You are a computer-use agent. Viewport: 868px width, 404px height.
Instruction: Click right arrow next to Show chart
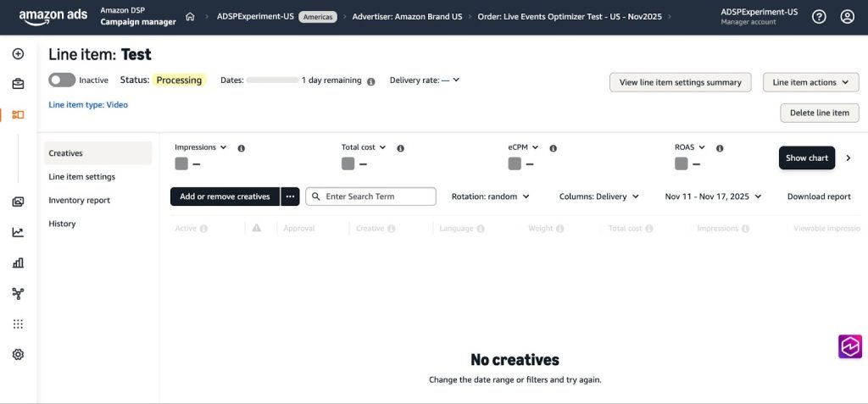coord(848,158)
